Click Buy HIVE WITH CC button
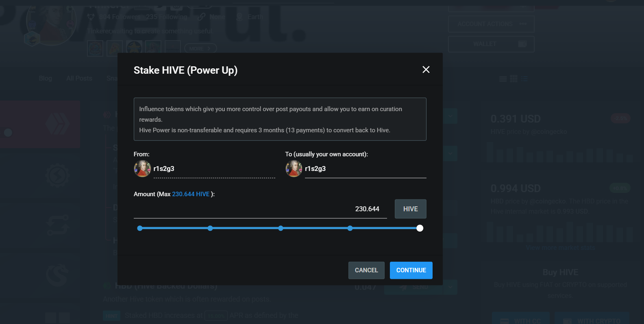Screen dimensions: 644x324 point(521,321)
